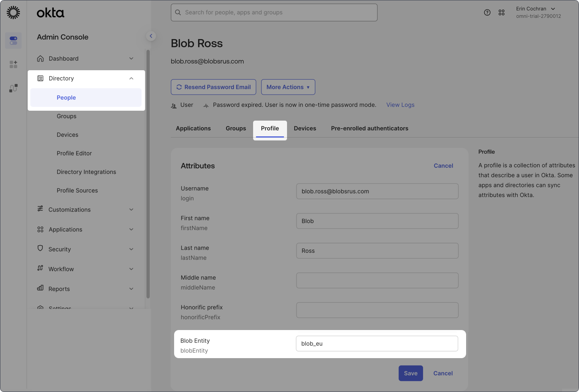Switch to the Pre-enrolled authenticators tab
This screenshot has width=579, height=392.
[369, 128]
